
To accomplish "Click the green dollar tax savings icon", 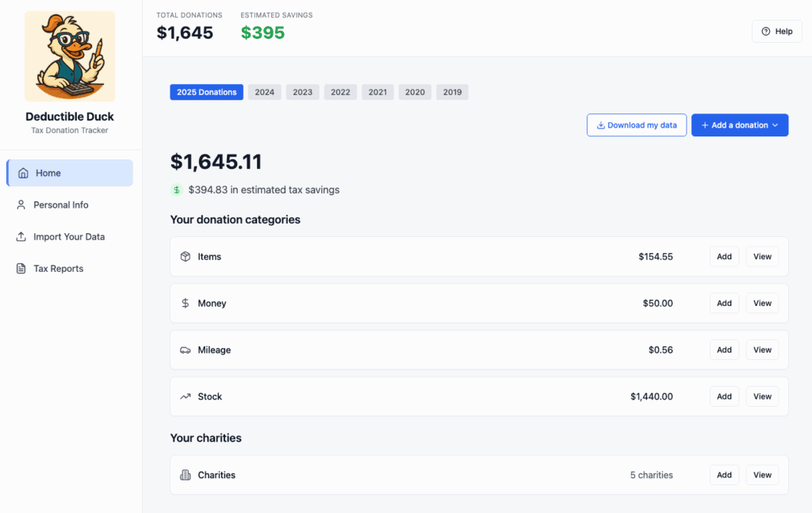I will pos(177,190).
